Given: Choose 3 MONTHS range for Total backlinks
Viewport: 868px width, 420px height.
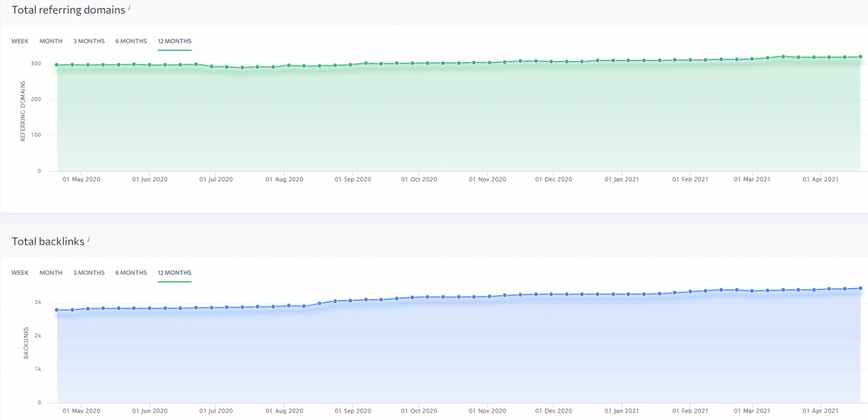Looking at the screenshot, I should (x=89, y=273).
